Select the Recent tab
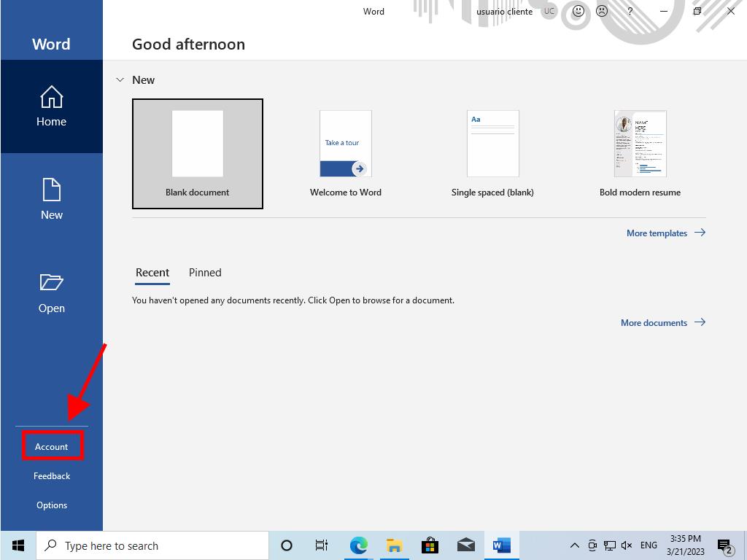 point(152,273)
